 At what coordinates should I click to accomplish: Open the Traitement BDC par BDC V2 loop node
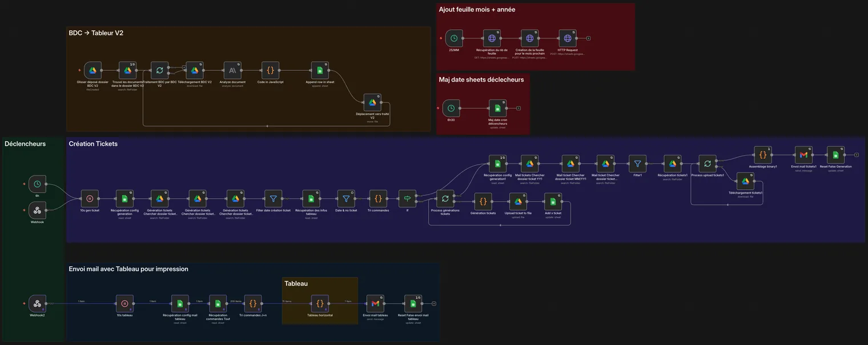coord(159,70)
